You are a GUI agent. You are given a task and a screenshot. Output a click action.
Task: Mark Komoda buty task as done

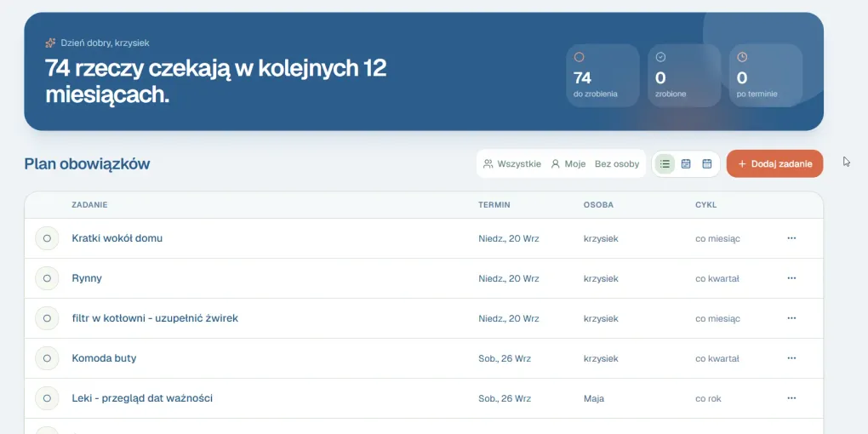click(47, 358)
